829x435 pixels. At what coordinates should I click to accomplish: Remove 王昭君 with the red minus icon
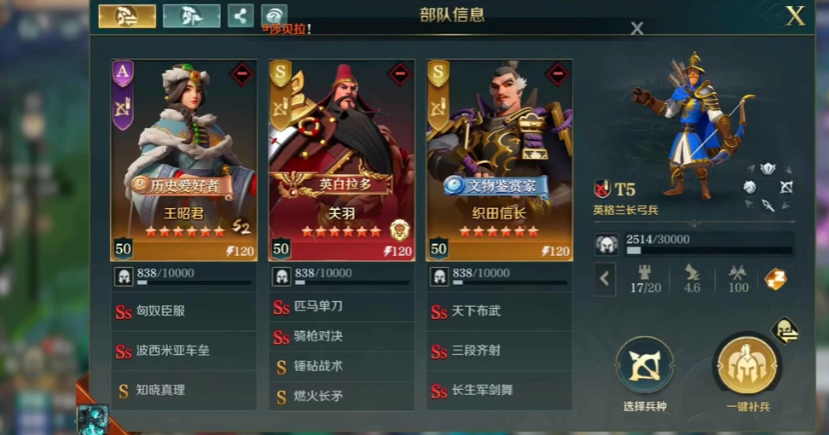coord(242,74)
